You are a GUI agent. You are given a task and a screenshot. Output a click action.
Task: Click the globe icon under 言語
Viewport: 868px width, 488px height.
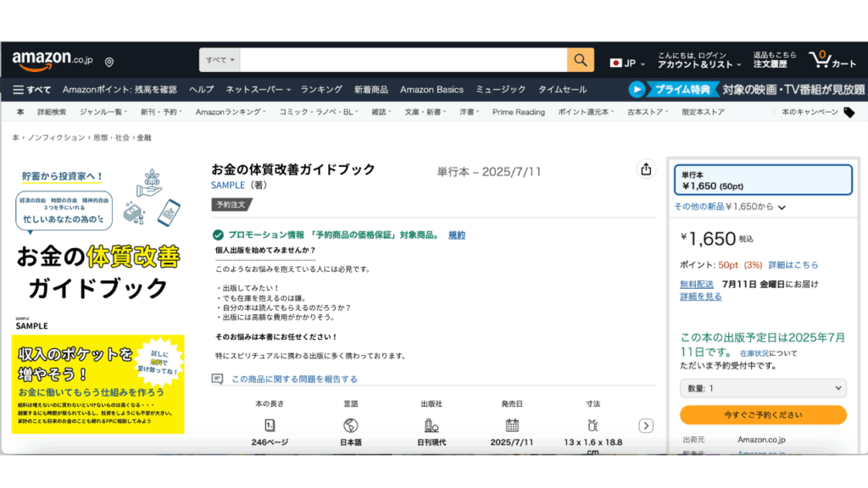click(x=350, y=425)
